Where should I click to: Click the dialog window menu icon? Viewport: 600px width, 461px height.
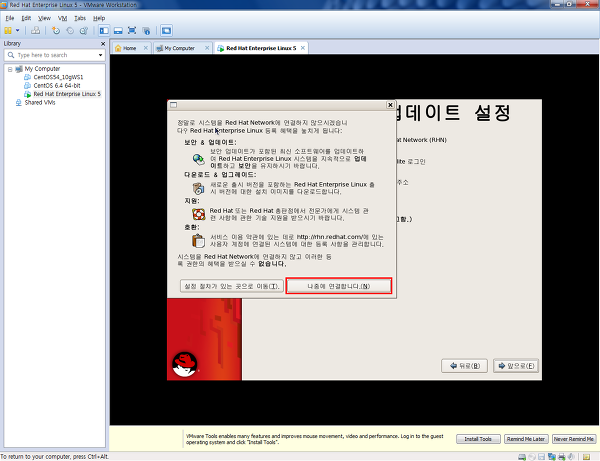pyautogui.click(x=173, y=105)
